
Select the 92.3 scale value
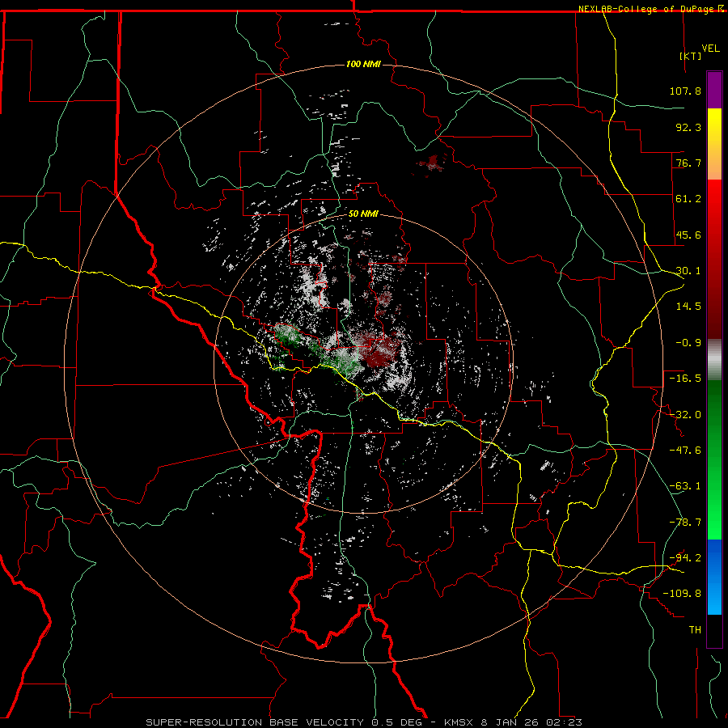coord(688,127)
